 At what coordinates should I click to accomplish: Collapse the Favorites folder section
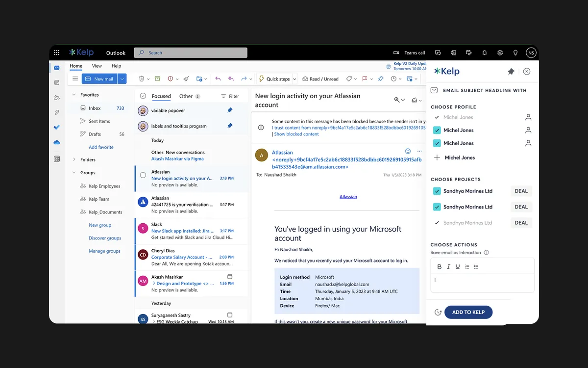pos(74,95)
